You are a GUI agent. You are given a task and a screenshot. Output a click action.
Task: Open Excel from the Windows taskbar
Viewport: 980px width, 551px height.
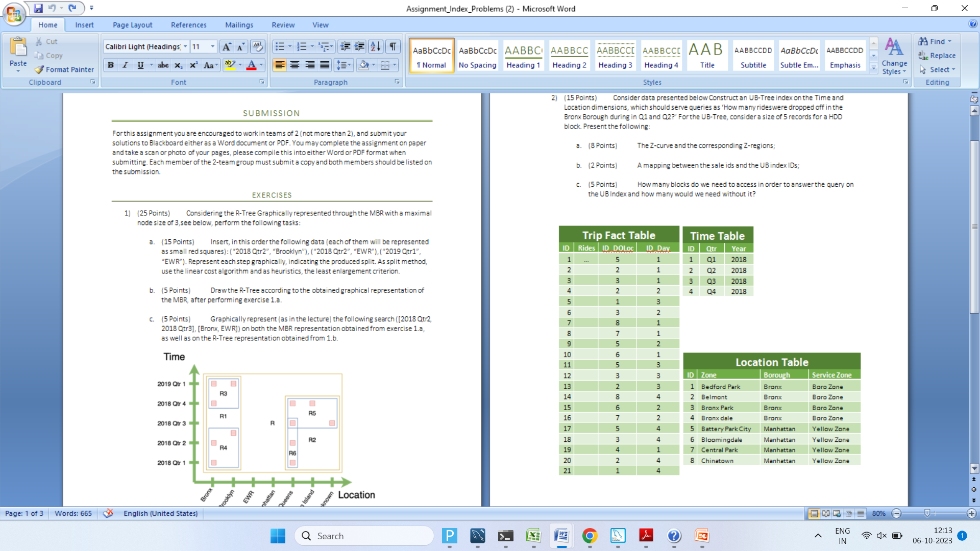point(533,536)
